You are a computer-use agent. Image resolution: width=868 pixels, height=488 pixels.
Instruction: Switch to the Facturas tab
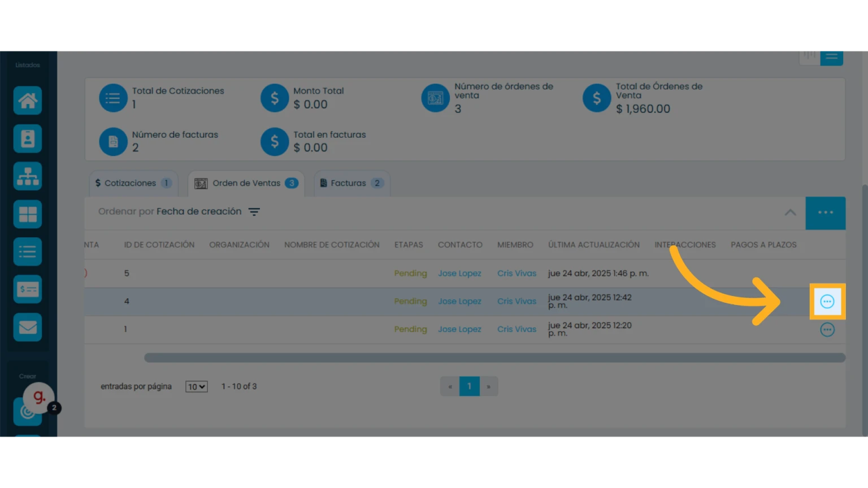[x=352, y=183]
